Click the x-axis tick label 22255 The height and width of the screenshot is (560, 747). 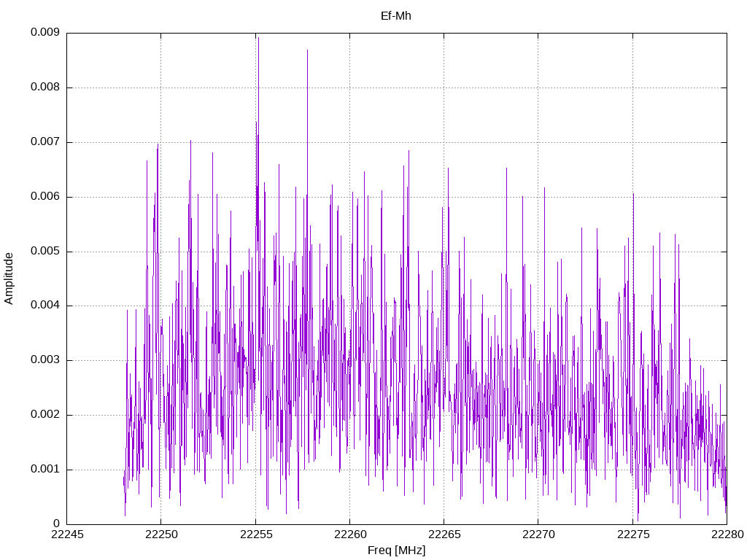tap(256, 534)
